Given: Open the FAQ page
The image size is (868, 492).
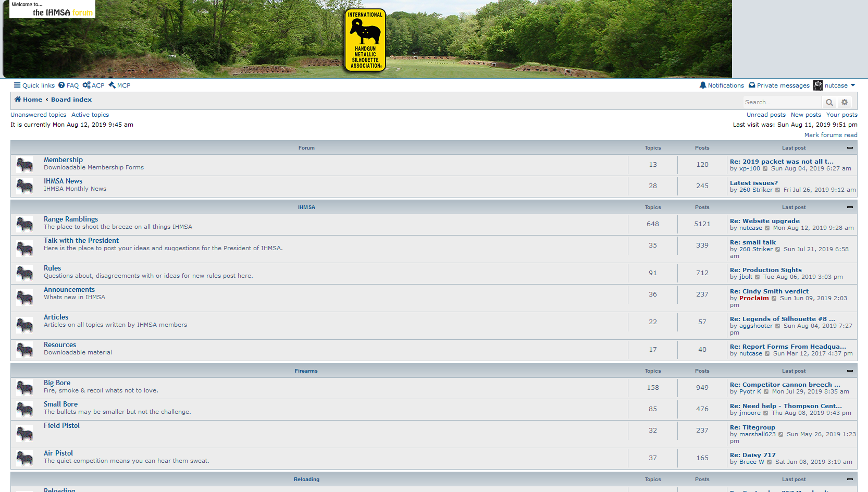Looking at the screenshot, I should click(x=69, y=85).
